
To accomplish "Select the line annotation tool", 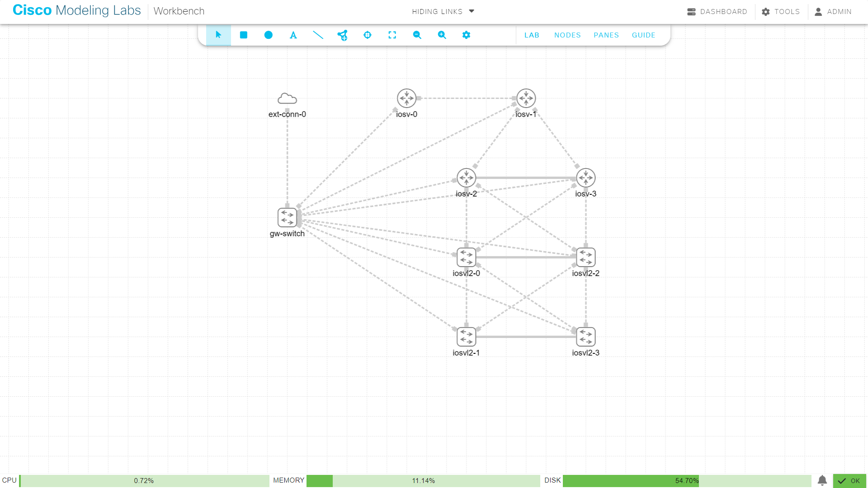I will 318,35.
